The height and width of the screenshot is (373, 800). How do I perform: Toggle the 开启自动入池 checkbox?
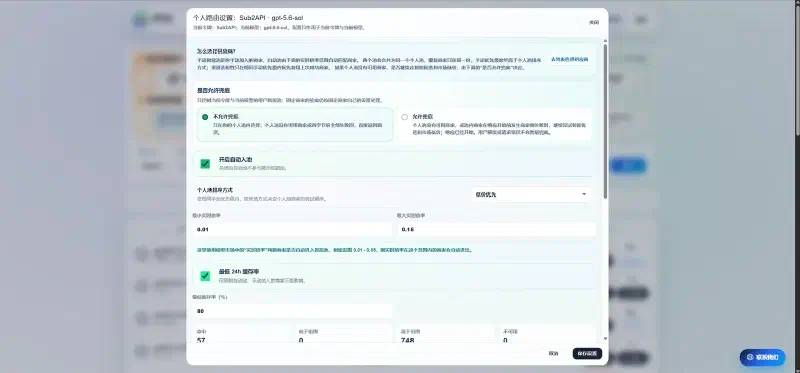click(205, 164)
